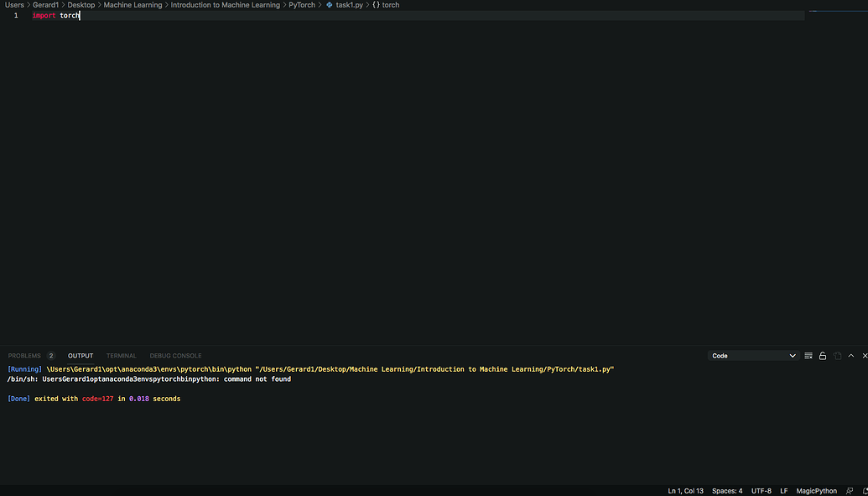Open task1.py file breadcrumb
Viewport: 868px width, 496px height.
tap(350, 5)
